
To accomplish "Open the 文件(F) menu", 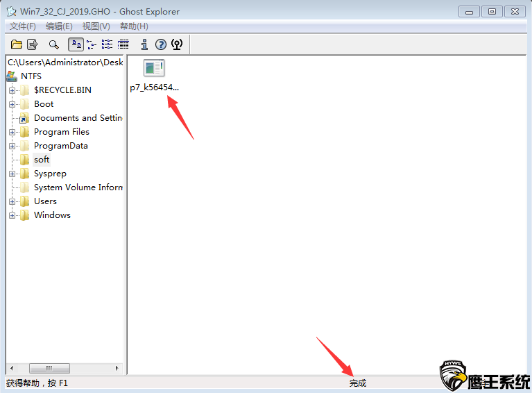I will click(x=23, y=26).
